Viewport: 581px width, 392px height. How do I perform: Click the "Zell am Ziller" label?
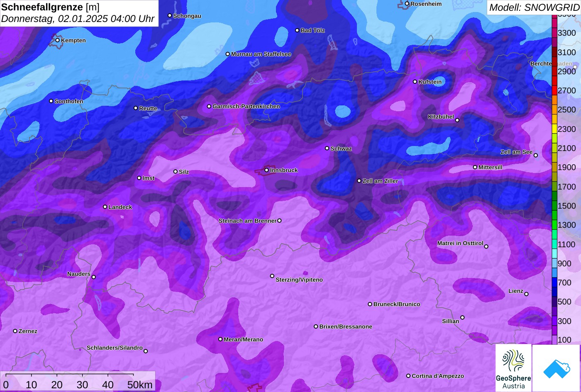point(381,181)
